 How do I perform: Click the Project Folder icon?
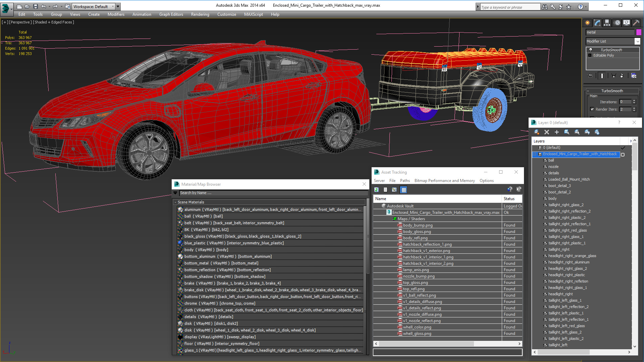[68, 6]
